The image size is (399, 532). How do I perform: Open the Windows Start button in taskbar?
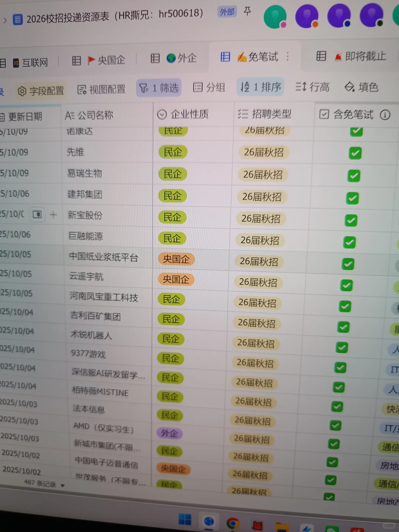coord(185,520)
